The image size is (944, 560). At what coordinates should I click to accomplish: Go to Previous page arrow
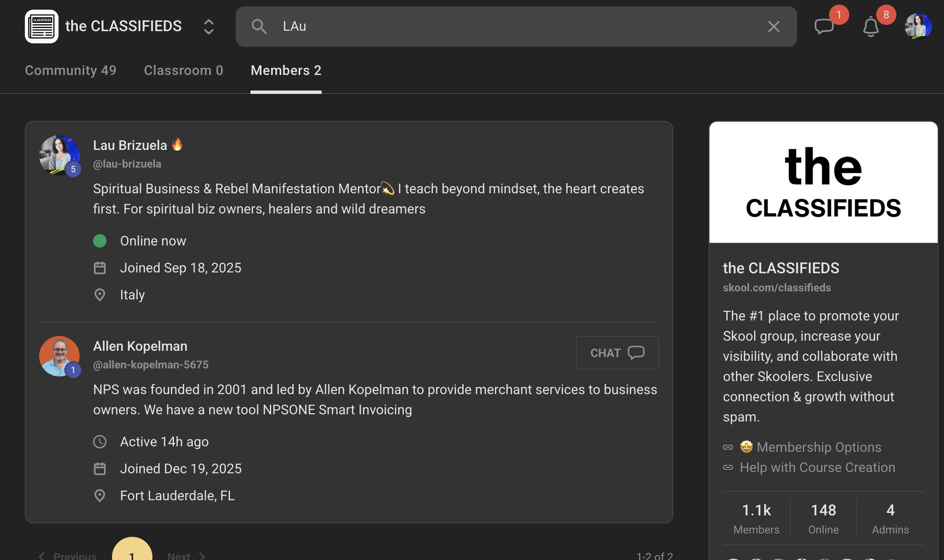coord(42,556)
